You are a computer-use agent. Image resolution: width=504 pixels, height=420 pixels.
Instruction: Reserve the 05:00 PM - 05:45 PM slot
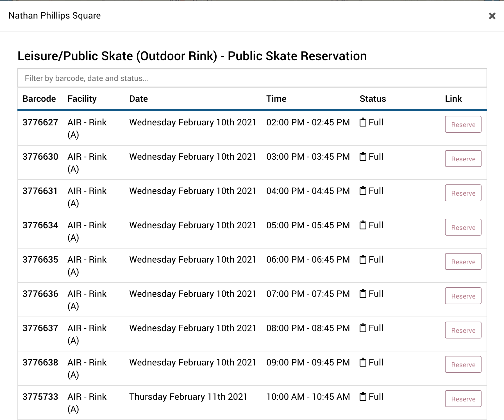point(463,227)
